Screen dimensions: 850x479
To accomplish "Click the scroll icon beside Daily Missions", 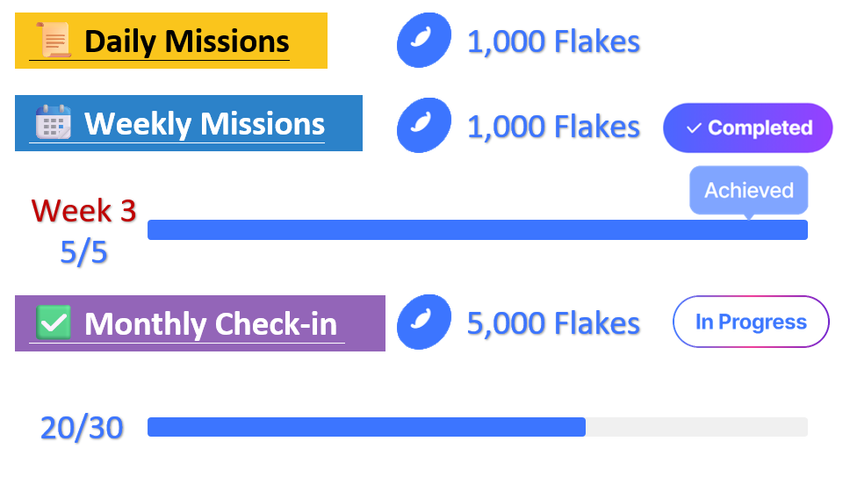I will (54, 41).
